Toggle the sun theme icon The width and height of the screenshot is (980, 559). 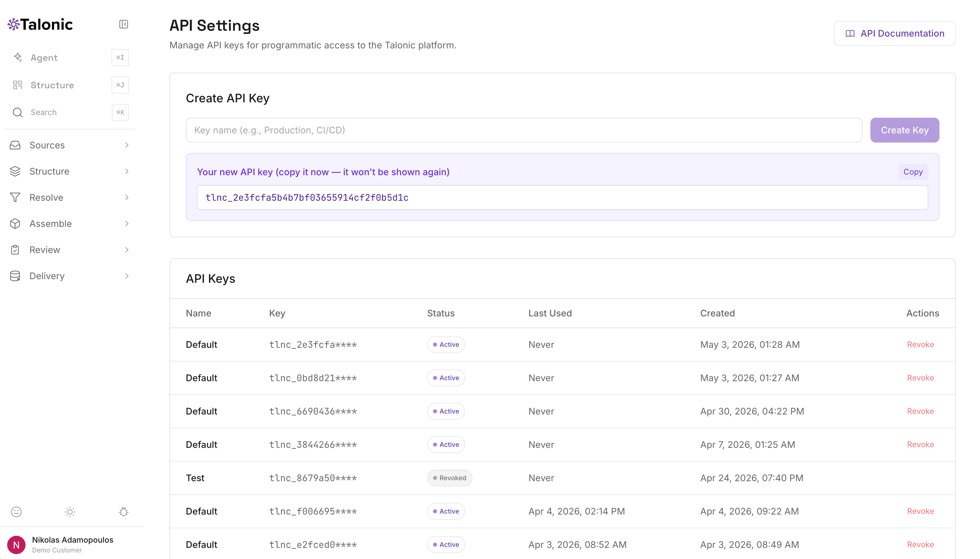(70, 511)
